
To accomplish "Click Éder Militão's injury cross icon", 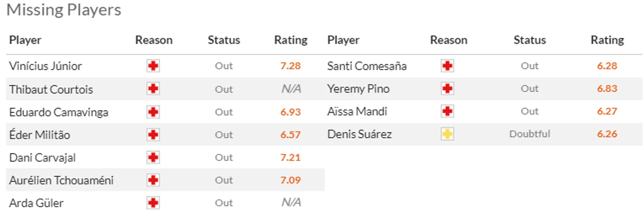I will coord(153,135).
